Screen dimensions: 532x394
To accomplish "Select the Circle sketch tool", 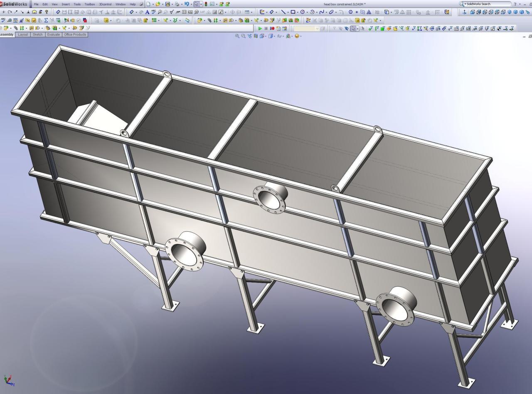I will click(302, 12).
